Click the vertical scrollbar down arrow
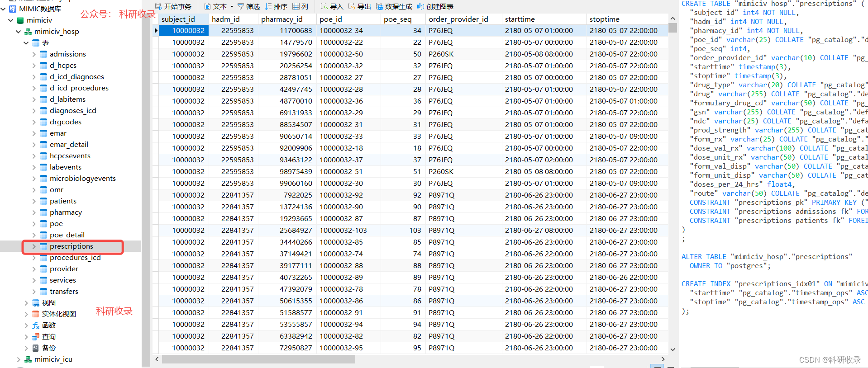 click(672, 349)
